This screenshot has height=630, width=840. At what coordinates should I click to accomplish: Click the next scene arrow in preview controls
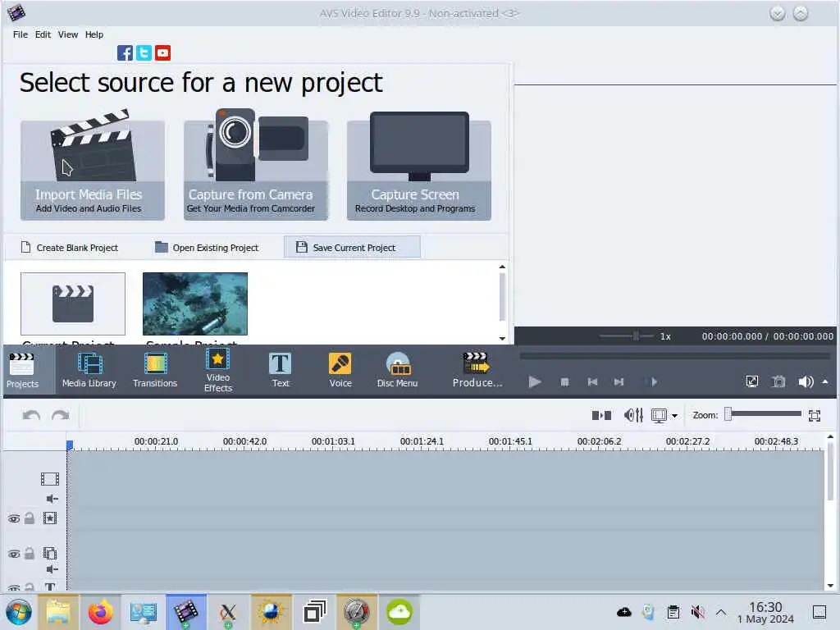coord(653,382)
